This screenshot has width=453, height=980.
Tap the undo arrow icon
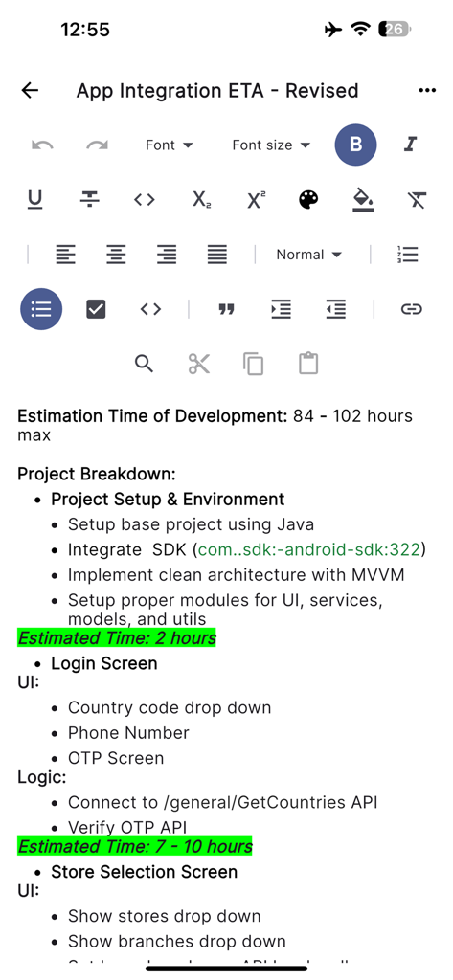(42, 145)
